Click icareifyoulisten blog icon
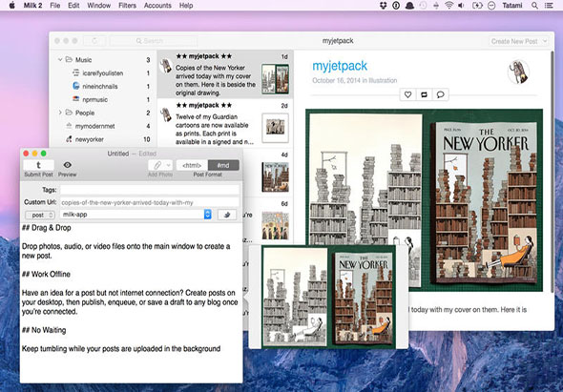The image size is (563, 392). point(75,72)
